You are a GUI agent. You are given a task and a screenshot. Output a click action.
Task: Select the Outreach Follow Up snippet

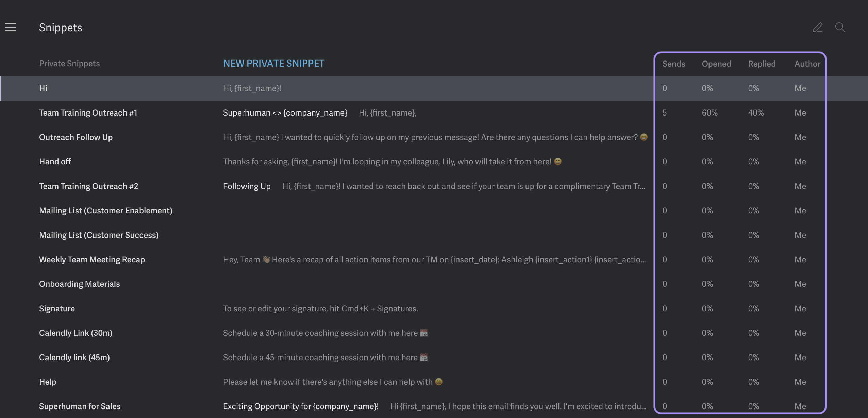tap(76, 137)
